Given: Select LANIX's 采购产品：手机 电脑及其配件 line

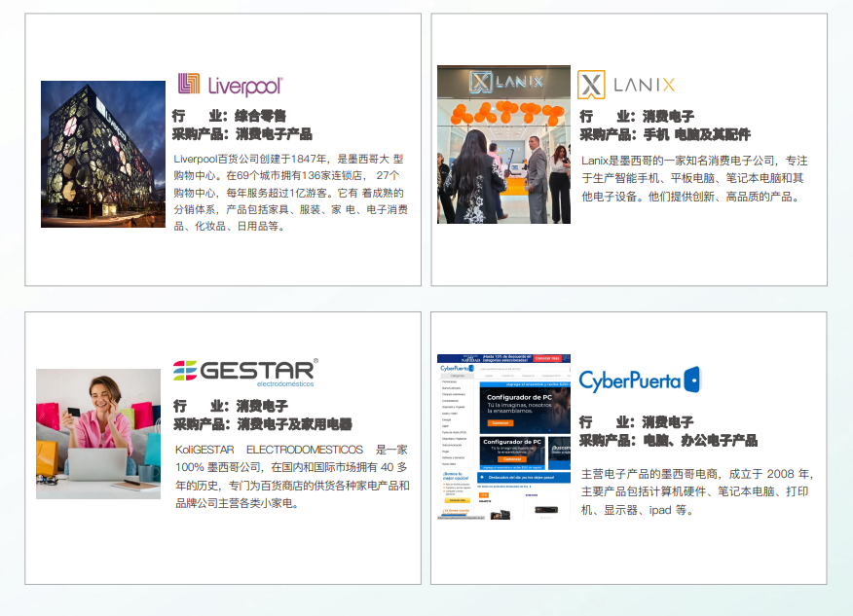Looking at the screenshot, I should [x=665, y=134].
